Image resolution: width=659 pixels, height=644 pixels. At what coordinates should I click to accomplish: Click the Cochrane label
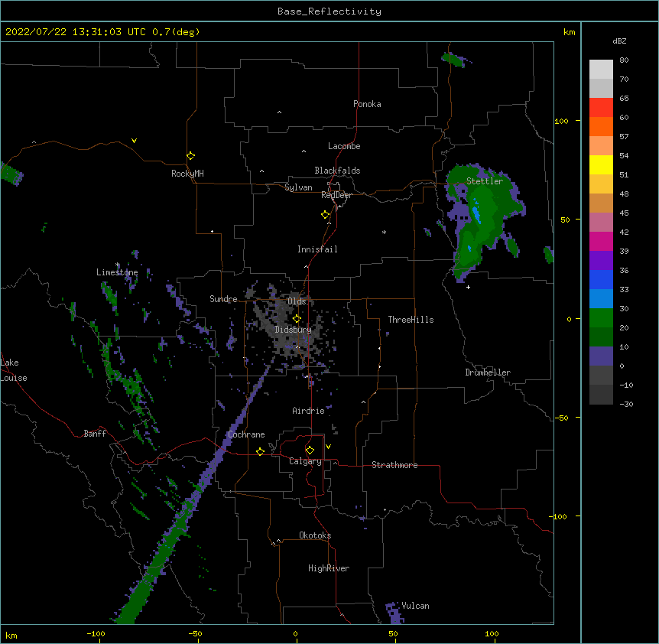point(246,434)
